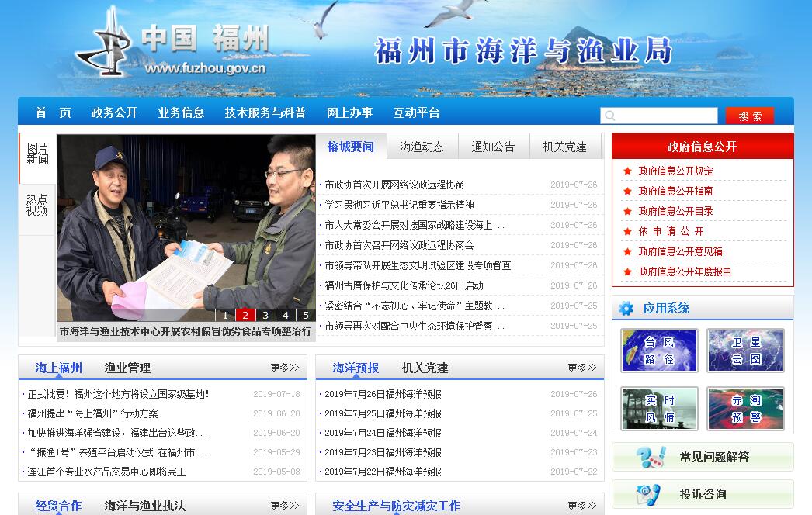Image resolution: width=812 pixels, height=515 pixels.
Task: Open the 政务公开 navigation menu item
Action: coord(114,112)
